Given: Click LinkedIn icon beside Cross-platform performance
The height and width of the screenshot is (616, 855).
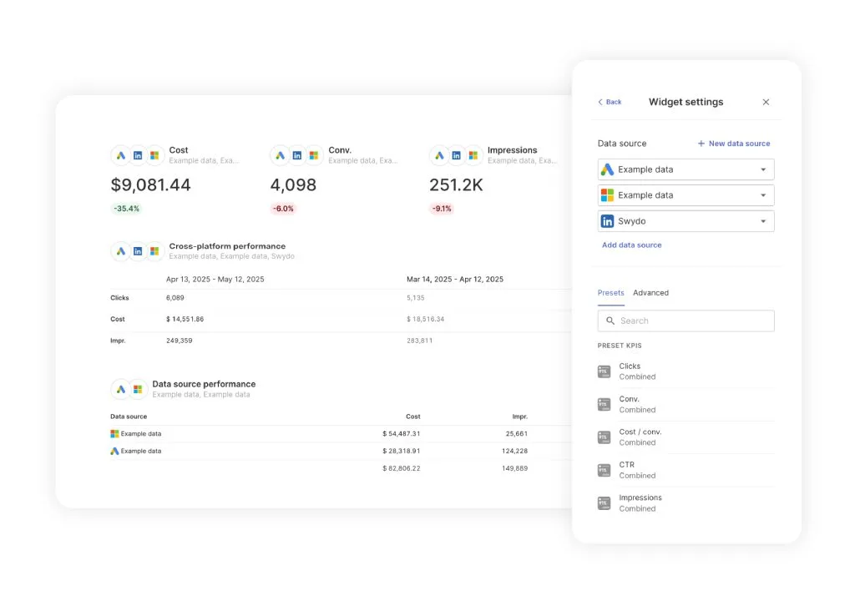Looking at the screenshot, I should tap(138, 251).
